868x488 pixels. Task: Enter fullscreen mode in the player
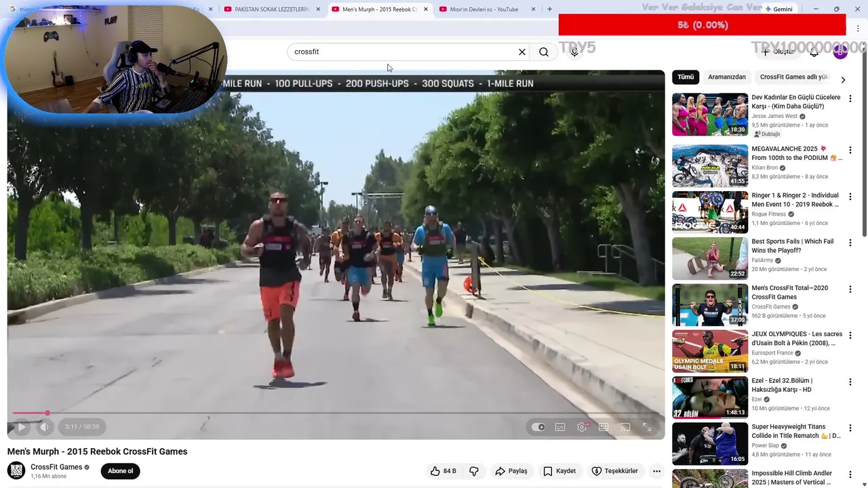(x=647, y=427)
